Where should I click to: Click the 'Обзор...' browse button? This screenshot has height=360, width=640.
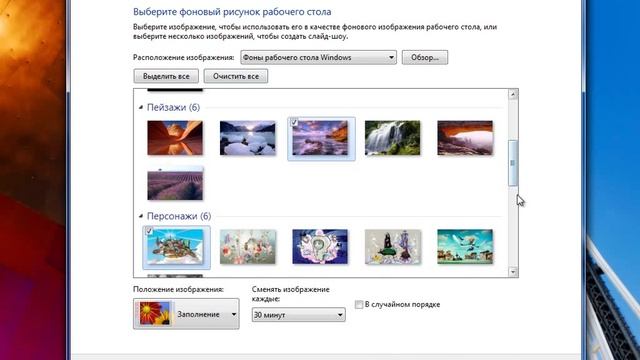pos(424,58)
